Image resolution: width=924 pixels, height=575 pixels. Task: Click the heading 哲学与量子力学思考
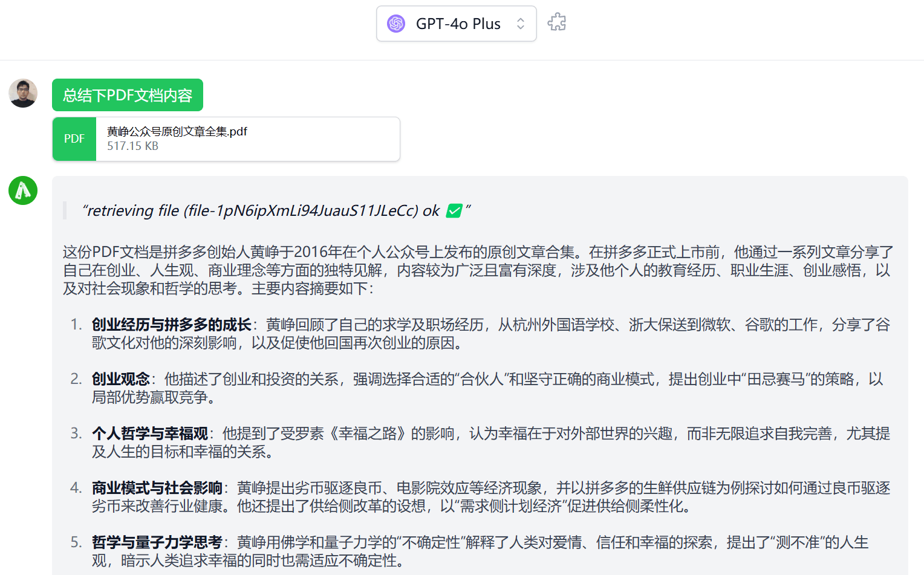point(157,542)
